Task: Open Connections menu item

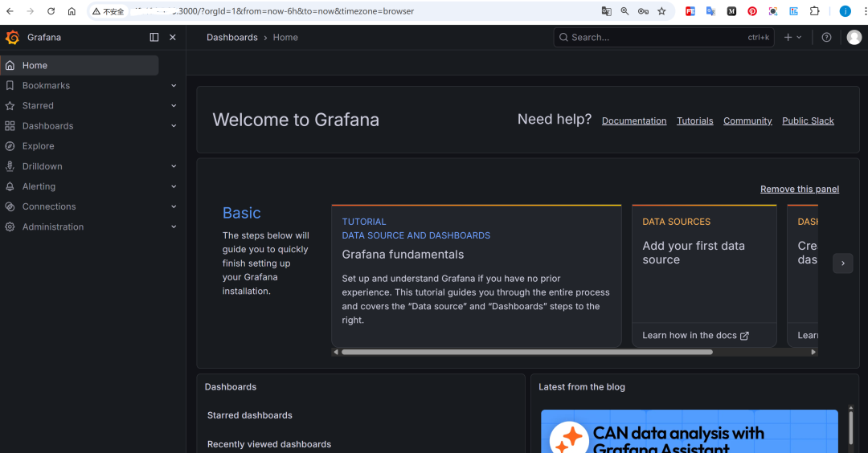Action: coord(49,206)
